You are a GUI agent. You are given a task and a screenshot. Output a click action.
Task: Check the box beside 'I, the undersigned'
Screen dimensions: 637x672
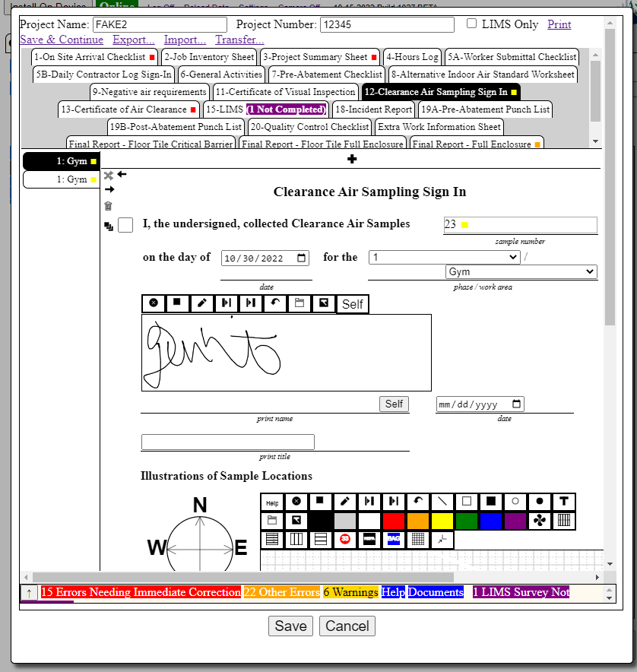125,225
